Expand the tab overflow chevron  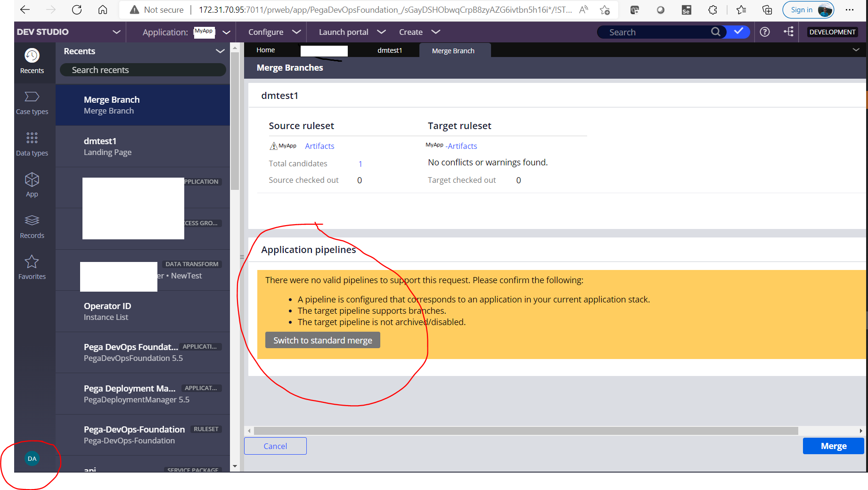tap(856, 49)
